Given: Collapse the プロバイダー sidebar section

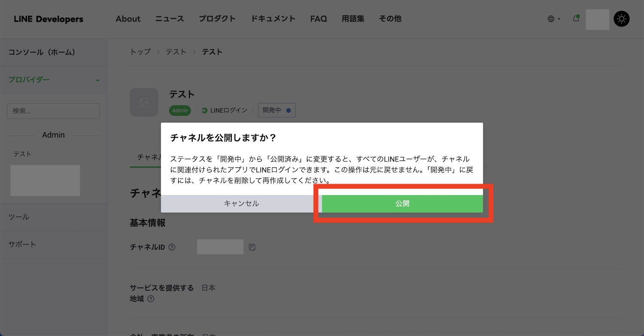Looking at the screenshot, I should tap(54, 80).
